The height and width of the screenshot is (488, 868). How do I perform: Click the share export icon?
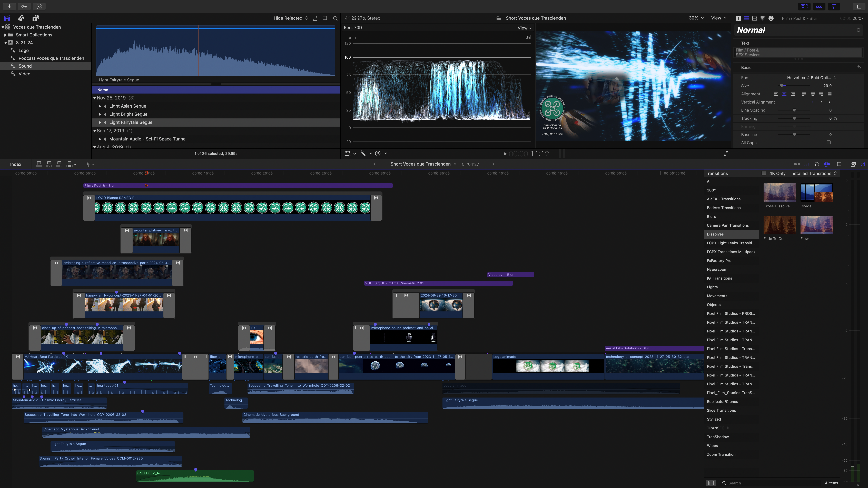tap(859, 6)
